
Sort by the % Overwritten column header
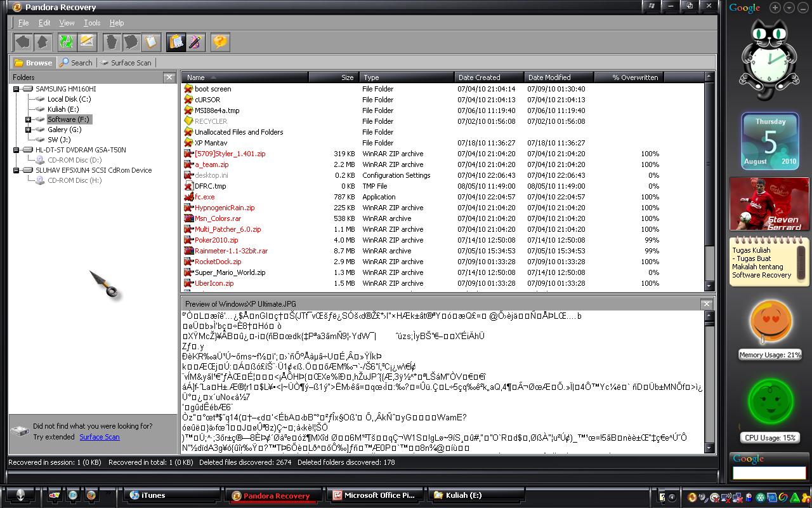[x=629, y=77]
